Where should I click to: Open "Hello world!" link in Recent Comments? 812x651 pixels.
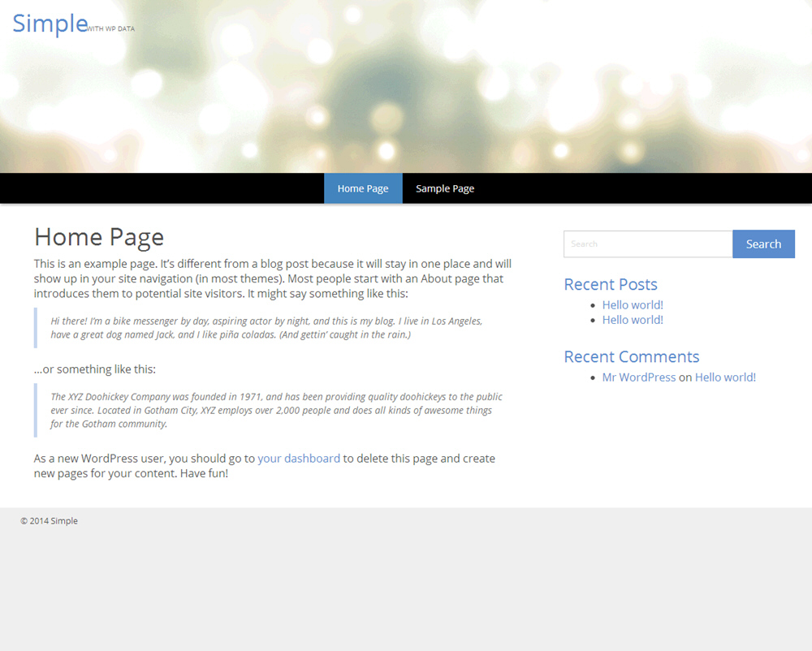tap(725, 377)
